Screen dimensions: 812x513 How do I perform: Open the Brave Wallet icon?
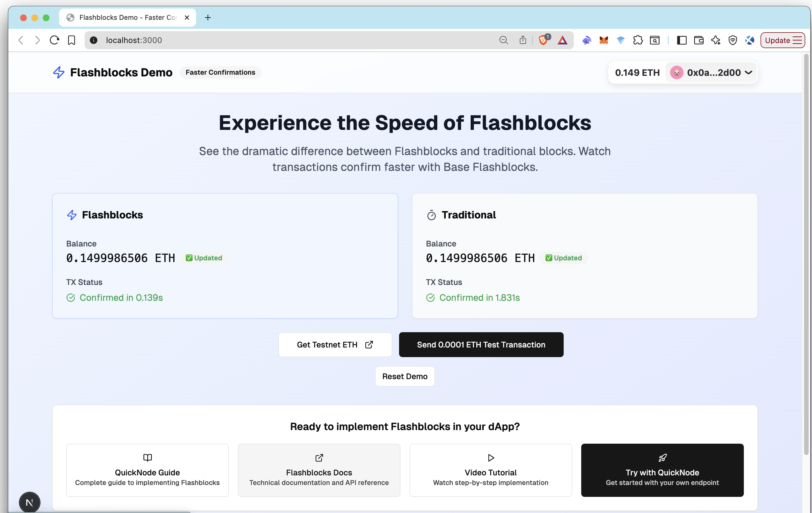point(699,40)
